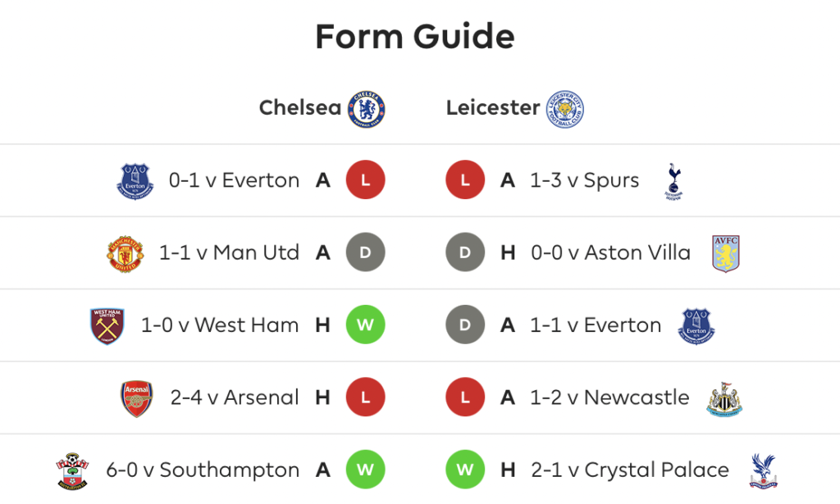
Task: Open the Southampton club crest
Action: click(x=72, y=471)
